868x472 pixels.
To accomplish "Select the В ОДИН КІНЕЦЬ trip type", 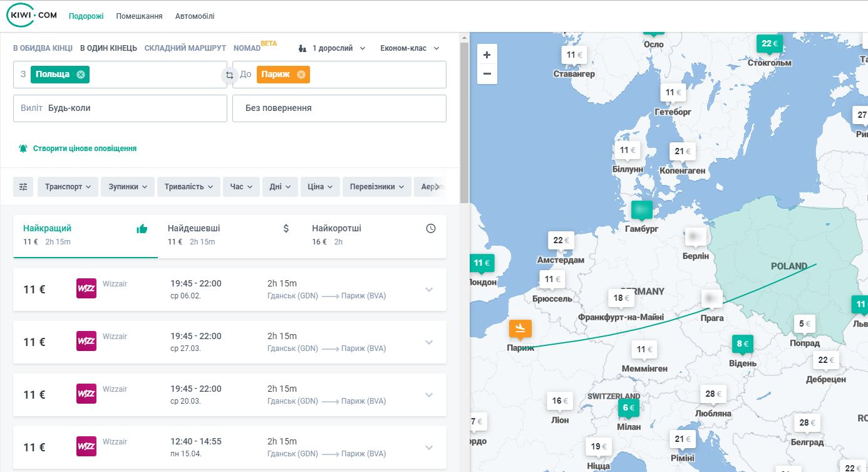I will pos(109,48).
